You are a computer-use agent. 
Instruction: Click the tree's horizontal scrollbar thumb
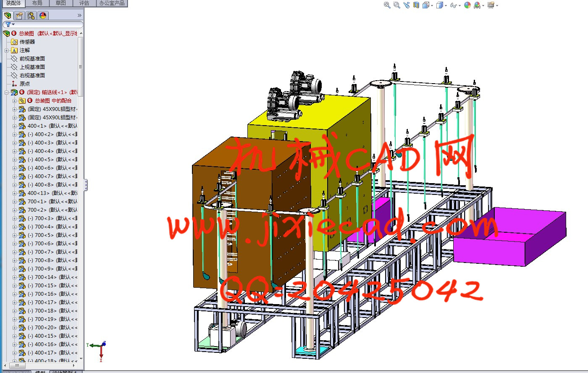pos(17,365)
